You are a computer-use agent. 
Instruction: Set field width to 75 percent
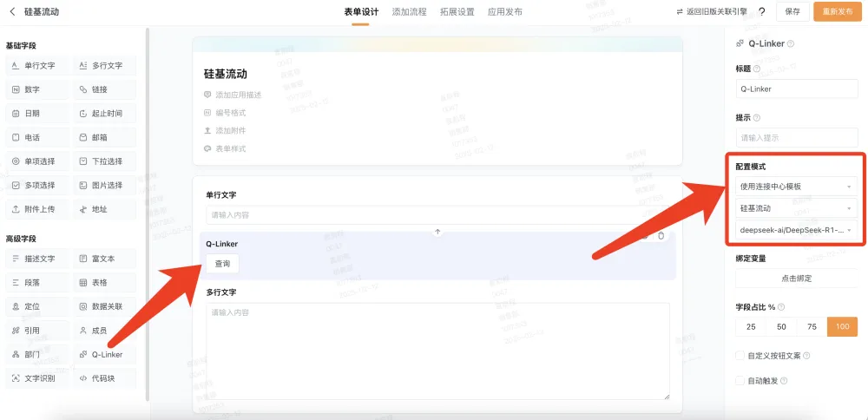(x=812, y=326)
